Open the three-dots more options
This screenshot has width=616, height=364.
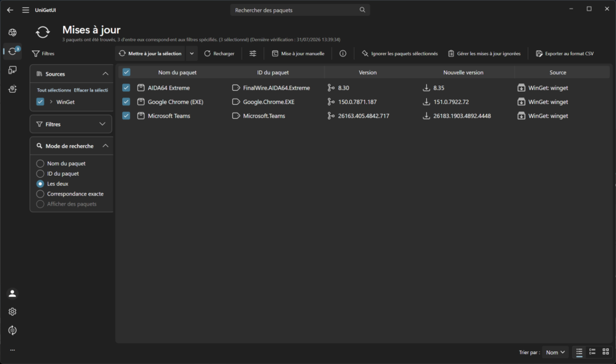tap(13, 350)
